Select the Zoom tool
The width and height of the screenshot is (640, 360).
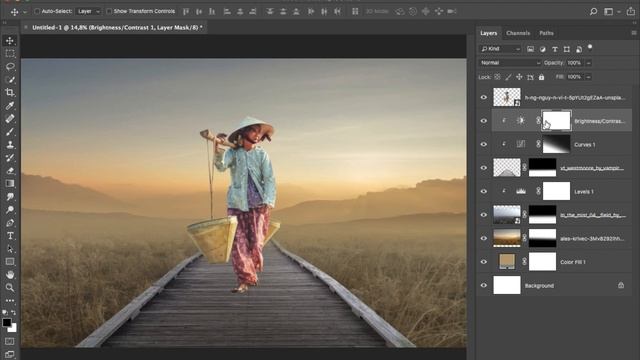pos(10,288)
